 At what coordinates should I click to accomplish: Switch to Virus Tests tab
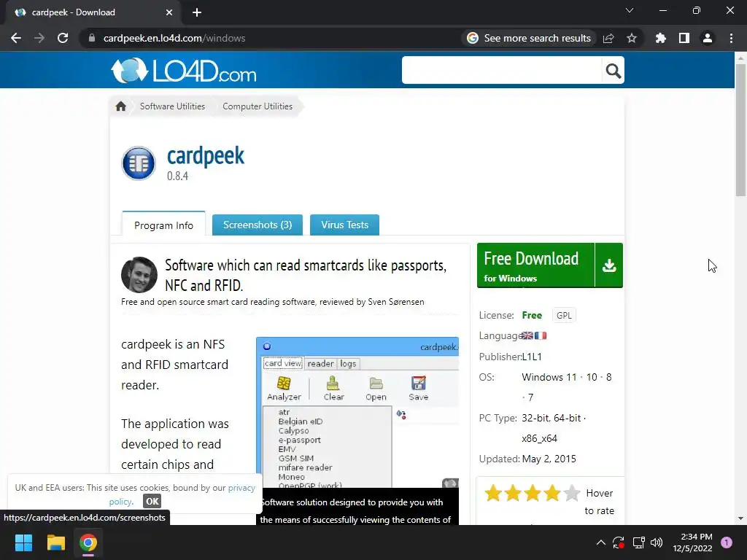(x=344, y=225)
